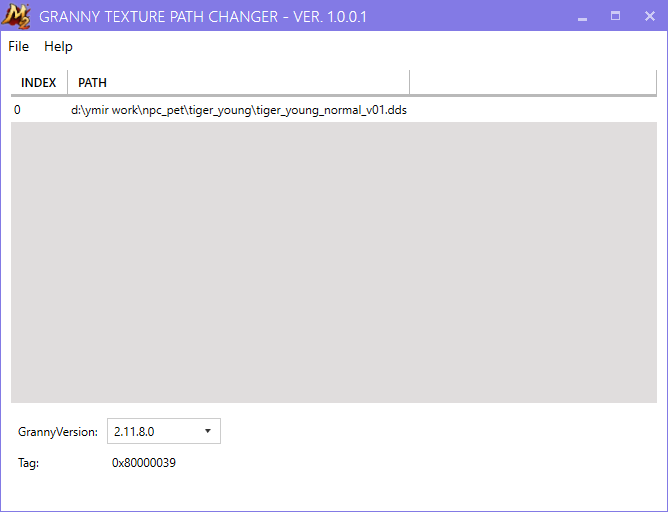Click the tag value 0x80000039

(x=144, y=463)
